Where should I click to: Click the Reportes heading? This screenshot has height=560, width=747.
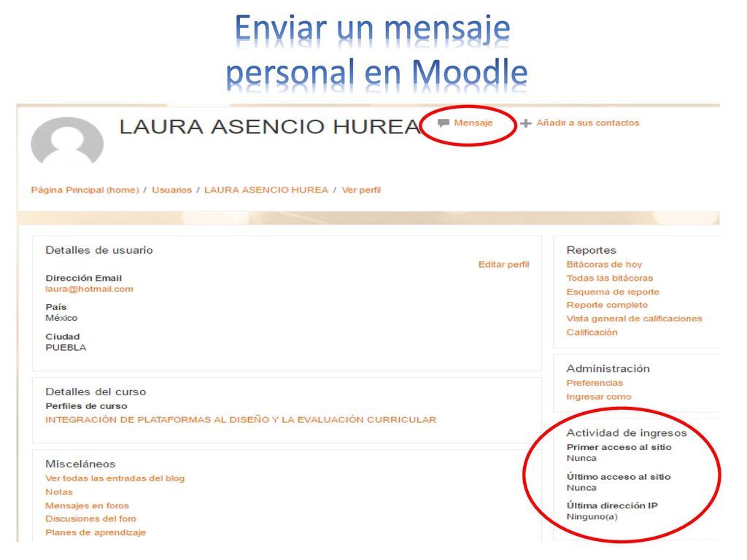point(591,250)
